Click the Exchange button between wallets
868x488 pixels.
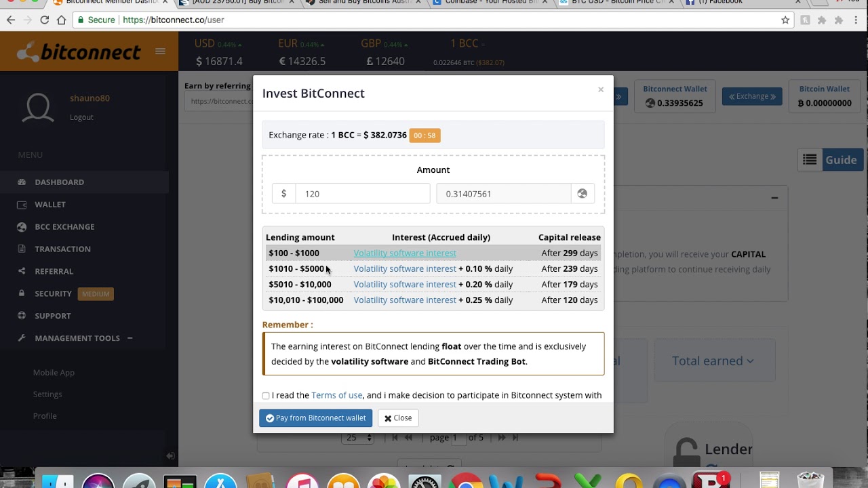pyautogui.click(x=752, y=96)
